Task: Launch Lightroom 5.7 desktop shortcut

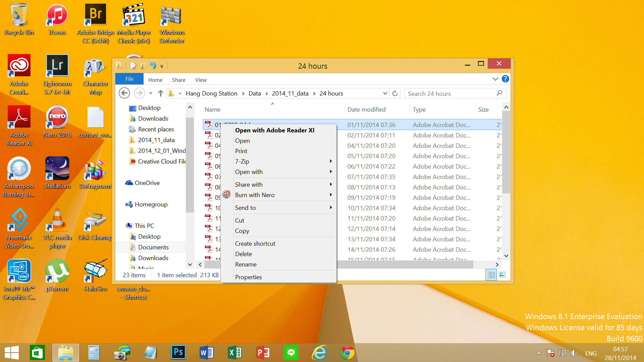Action: pos(57,75)
